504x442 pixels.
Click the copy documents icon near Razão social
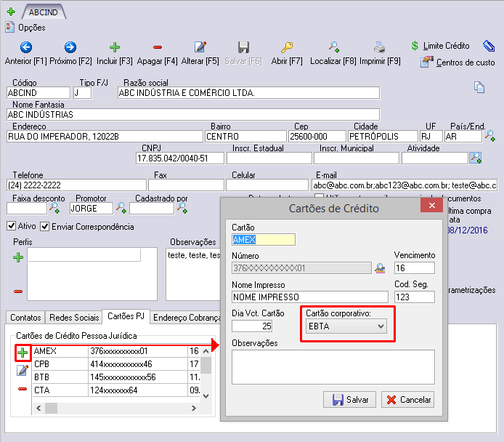(479, 87)
